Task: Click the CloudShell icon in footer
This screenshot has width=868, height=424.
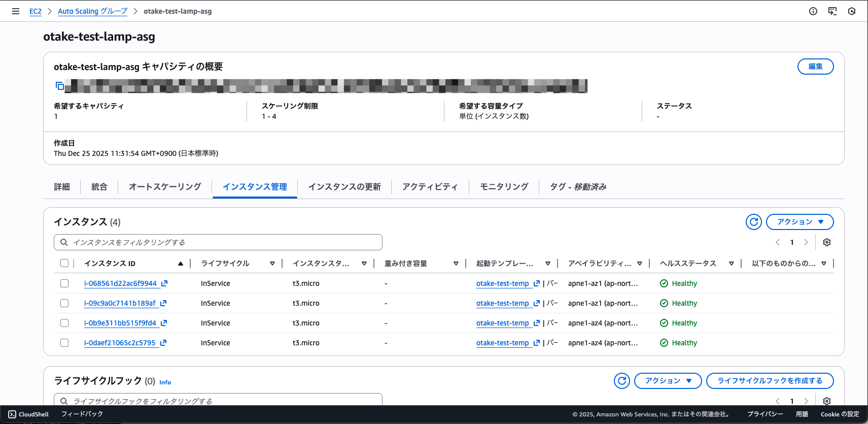Action: coord(12,414)
